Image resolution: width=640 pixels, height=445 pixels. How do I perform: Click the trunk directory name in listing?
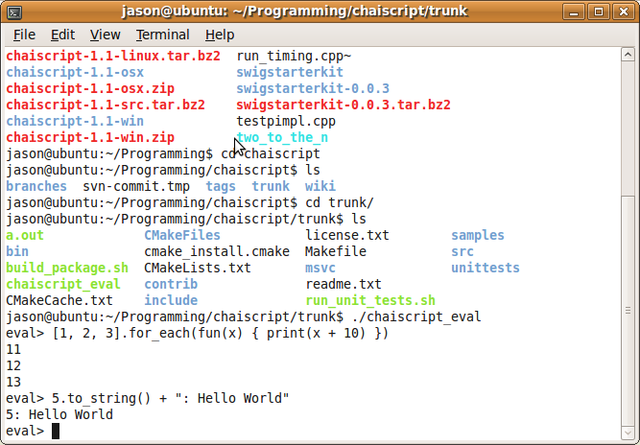[271, 186]
